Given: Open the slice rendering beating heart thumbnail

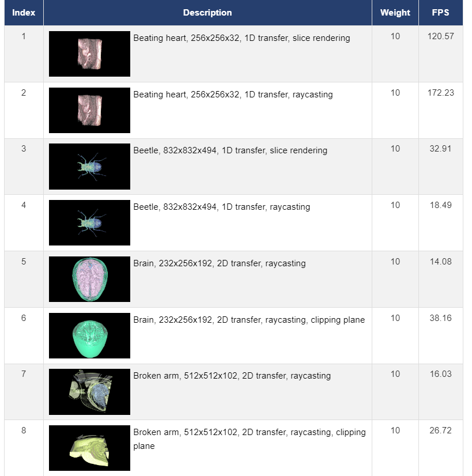Looking at the screenshot, I should click(x=89, y=54).
